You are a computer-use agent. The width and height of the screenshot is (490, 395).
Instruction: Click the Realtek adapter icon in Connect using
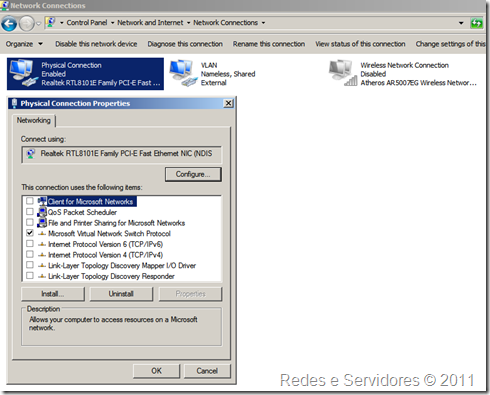31,154
